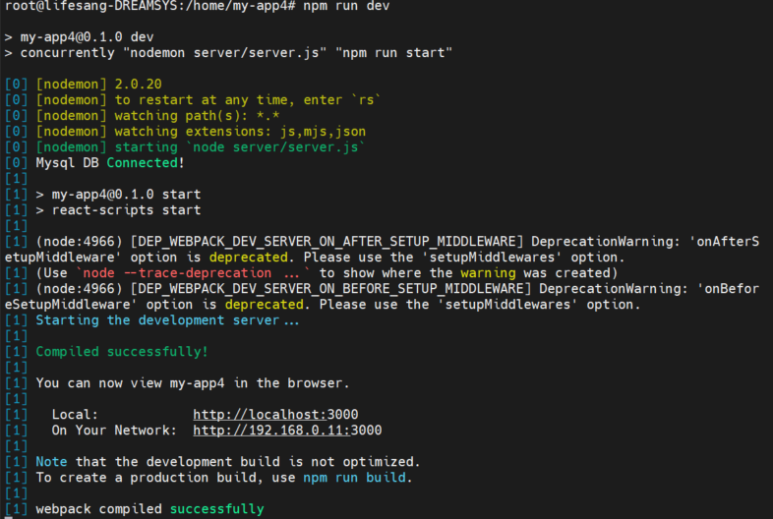This screenshot has height=519, width=773.
Task: Select 'my-app4@0.1.0 start' line
Action: click(126, 195)
